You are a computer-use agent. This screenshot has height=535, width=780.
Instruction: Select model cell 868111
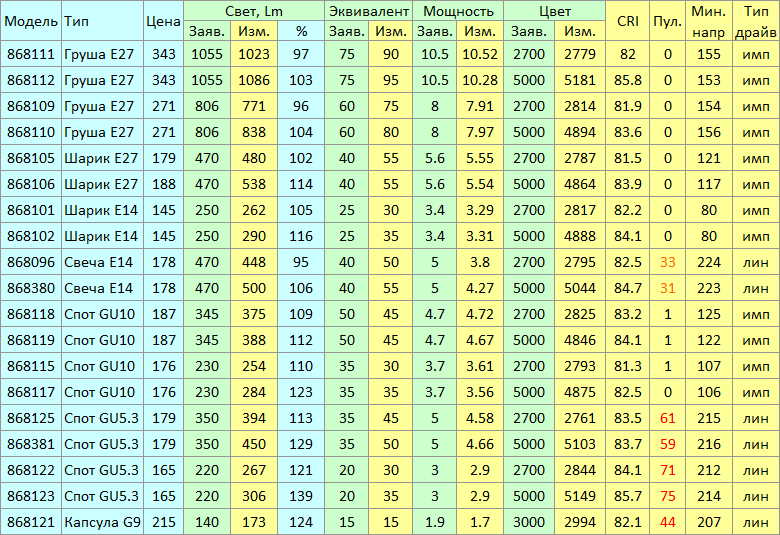(x=31, y=54)
